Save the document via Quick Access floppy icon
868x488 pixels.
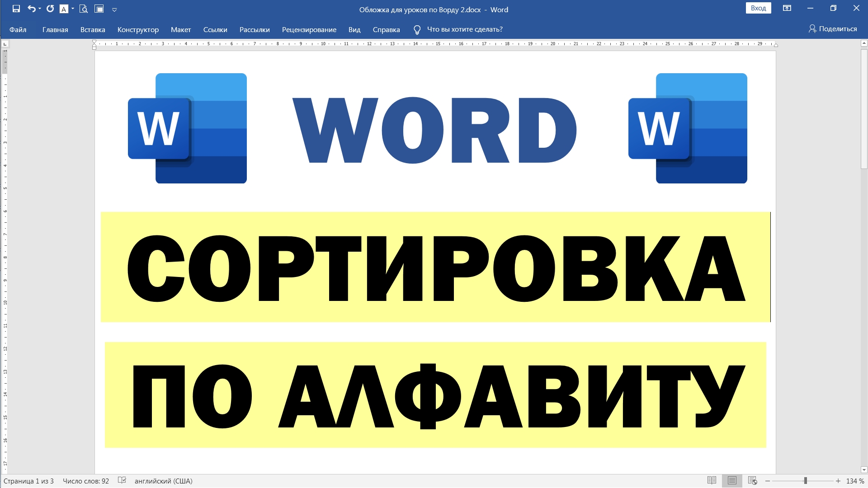(x=16, y=9)
